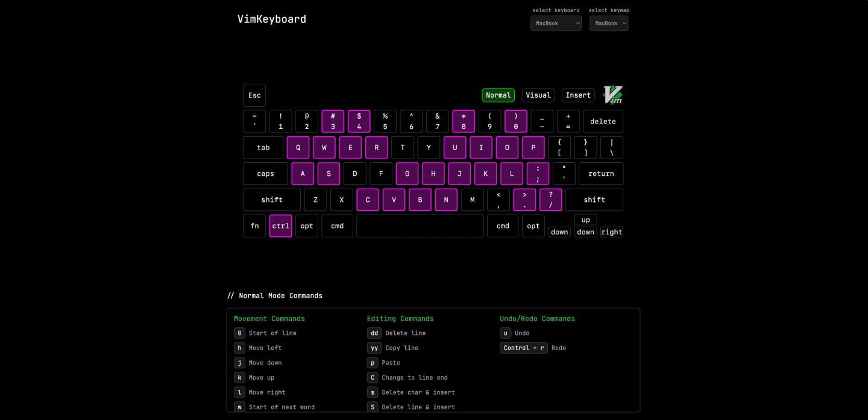Click the VimKeyboard title link

pos(271,19)
